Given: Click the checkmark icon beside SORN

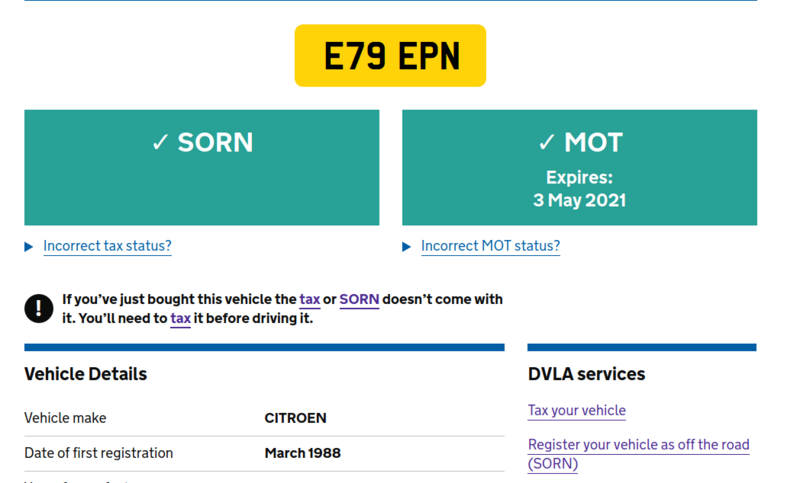Looking at the screenshot, I should (x=160, y=143).
